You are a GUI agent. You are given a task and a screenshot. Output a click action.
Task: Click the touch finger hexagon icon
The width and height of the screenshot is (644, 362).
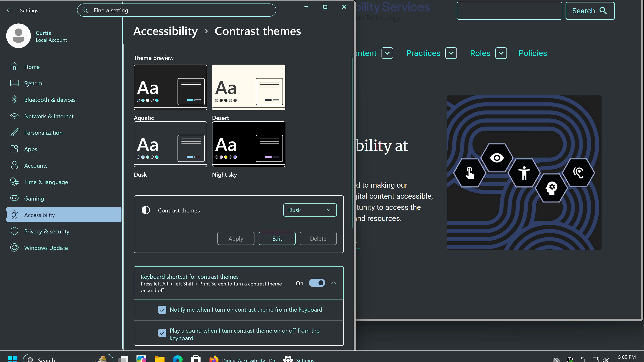[470, 173]
